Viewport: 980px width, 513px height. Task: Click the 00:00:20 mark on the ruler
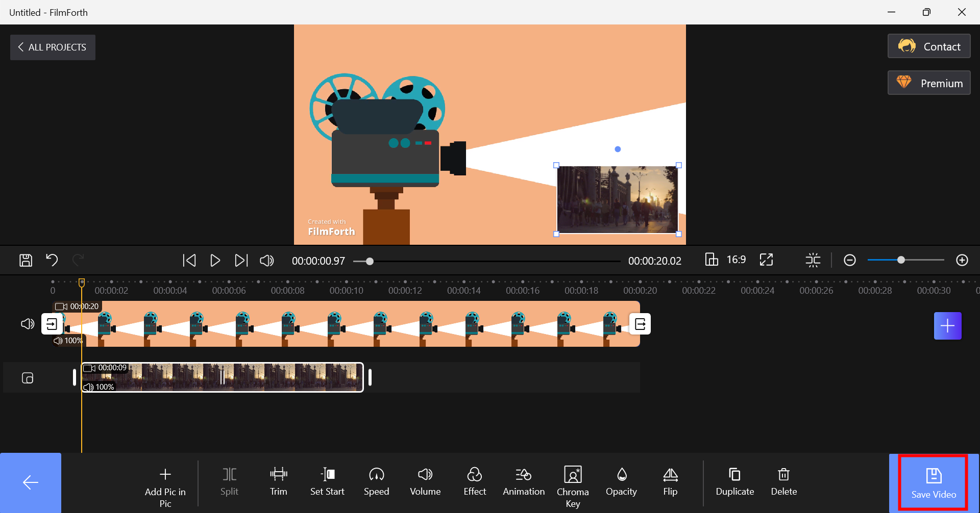click(640, 290)
